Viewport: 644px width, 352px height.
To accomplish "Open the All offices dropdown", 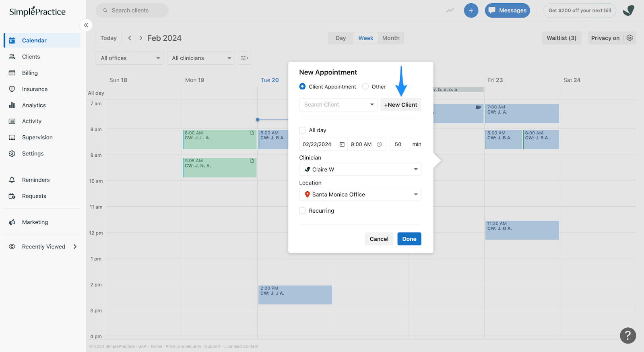I will pos(129,58).
